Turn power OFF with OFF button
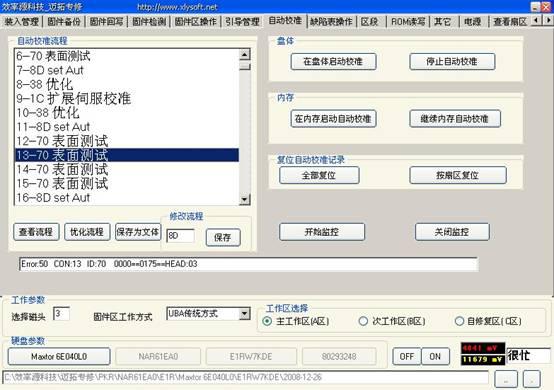 point(407,357)
